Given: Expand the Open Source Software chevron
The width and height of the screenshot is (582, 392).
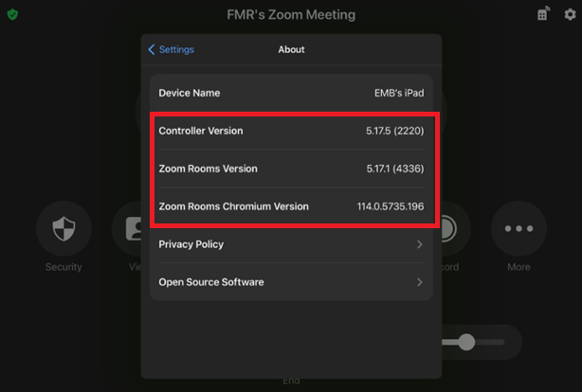Looking at the screenshot, I should pos(419,282).
